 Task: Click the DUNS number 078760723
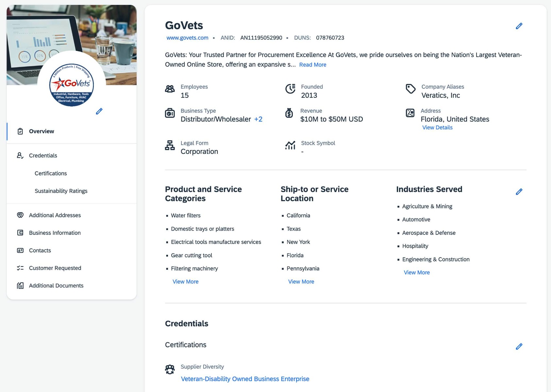click(x=330, y=38)
